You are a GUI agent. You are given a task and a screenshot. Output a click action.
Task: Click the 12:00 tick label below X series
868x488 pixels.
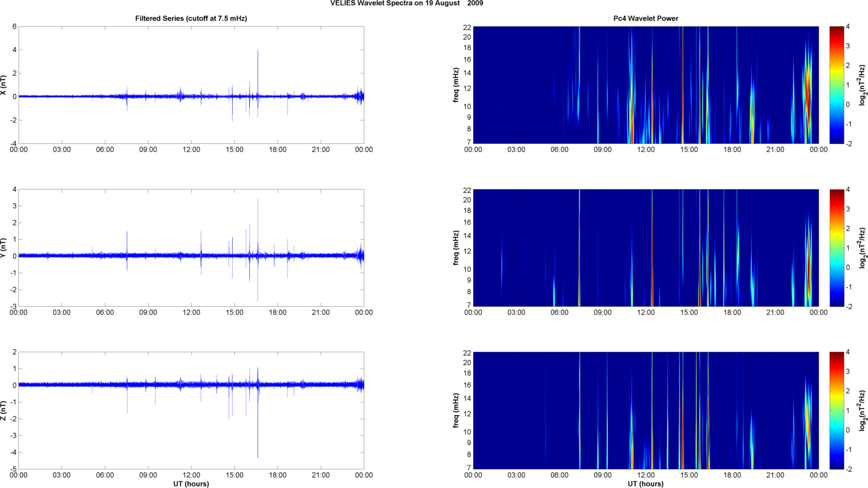pyautogui.click(x=191, y=150)
